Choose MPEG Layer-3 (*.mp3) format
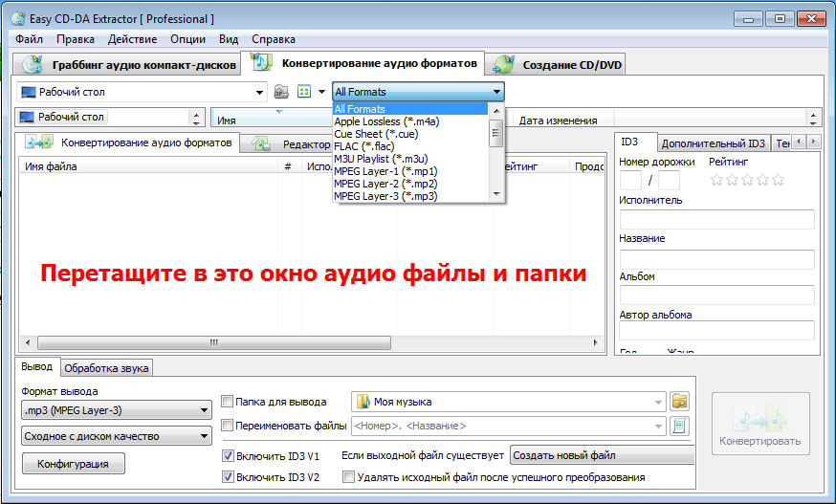This screenshot has width=836, height=504. click(x=409, y=196)
